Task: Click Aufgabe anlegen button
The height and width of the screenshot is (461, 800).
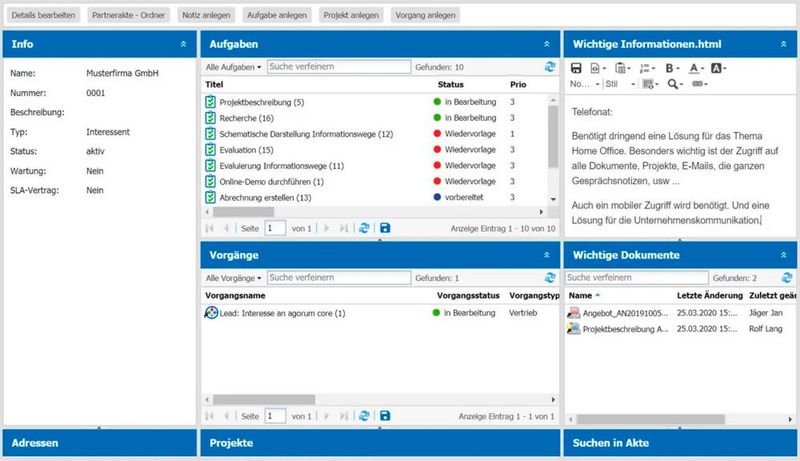Action: (x=277, y=15)
